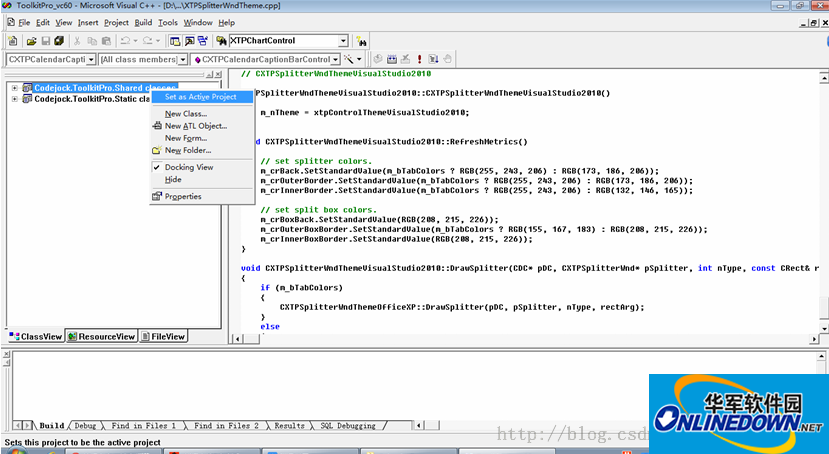
Task: Click the Cut scissors icon
Action: coord(77,41)
